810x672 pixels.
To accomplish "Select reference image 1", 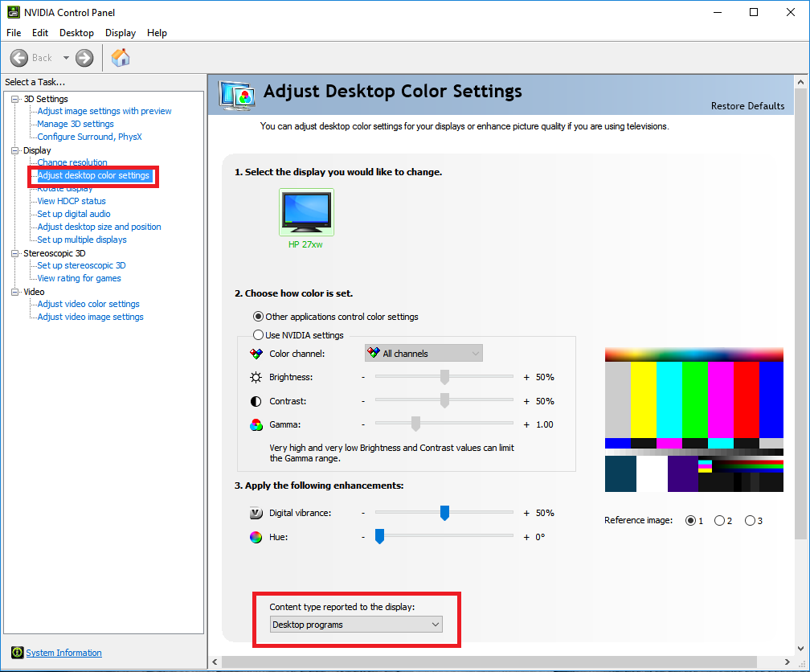I will tap(690, 521).
